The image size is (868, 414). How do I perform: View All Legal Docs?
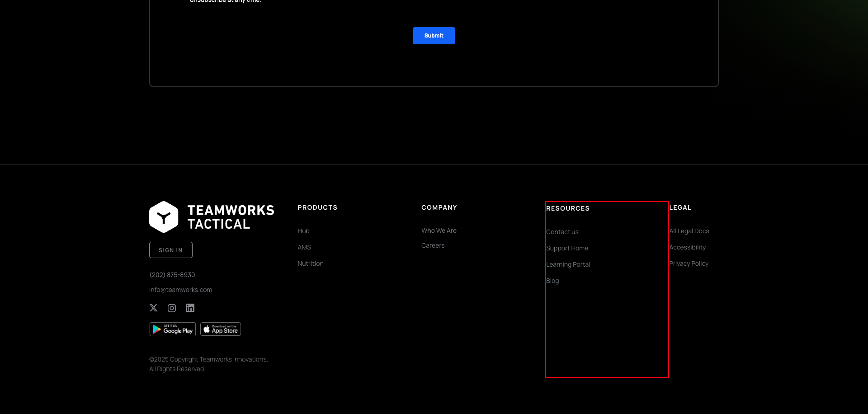[x=689, y=231]
